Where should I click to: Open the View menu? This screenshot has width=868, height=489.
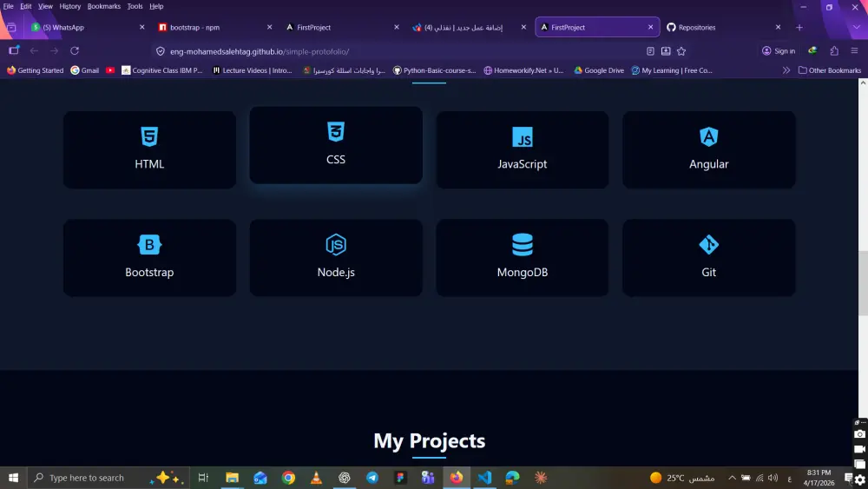45,6
